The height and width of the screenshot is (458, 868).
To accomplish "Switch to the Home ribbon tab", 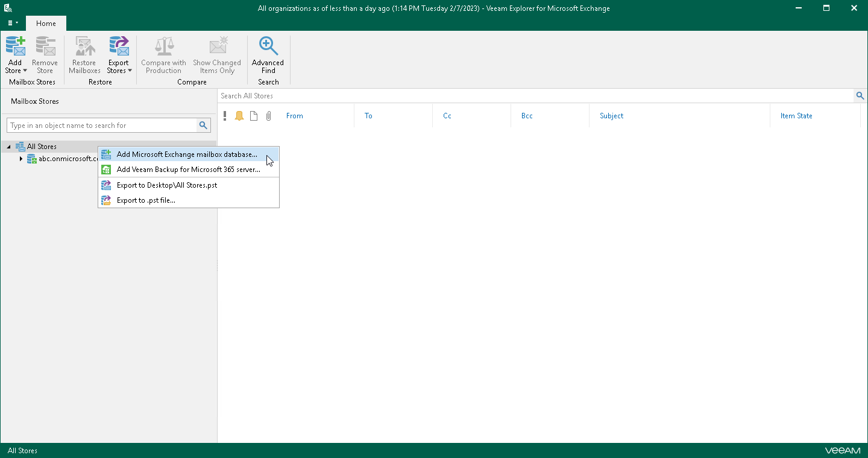I will [46, 23].
